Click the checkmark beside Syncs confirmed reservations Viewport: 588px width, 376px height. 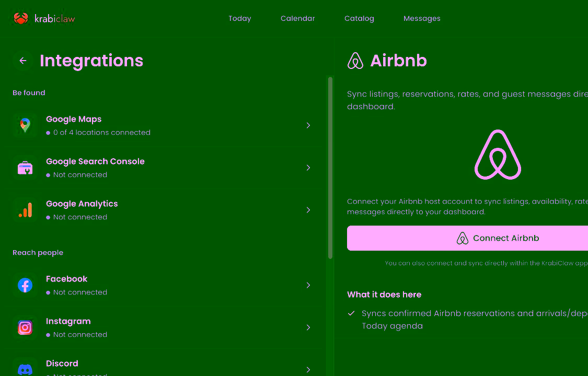(x=351, y=313)
